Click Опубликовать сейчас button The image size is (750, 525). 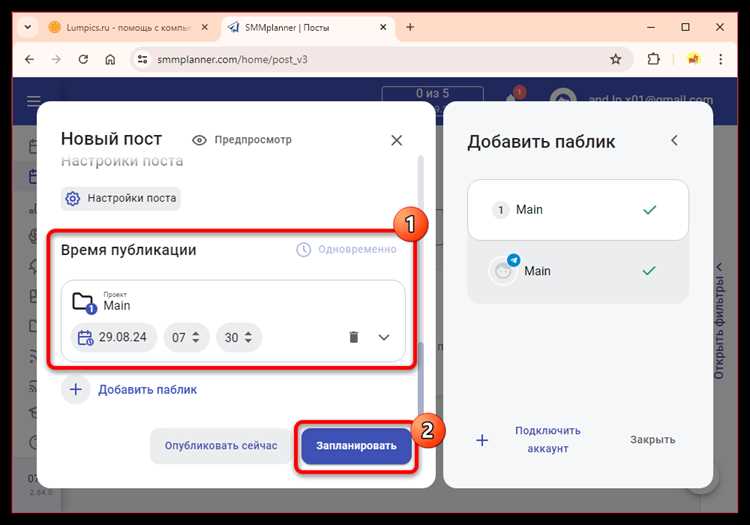pos(221,446)
